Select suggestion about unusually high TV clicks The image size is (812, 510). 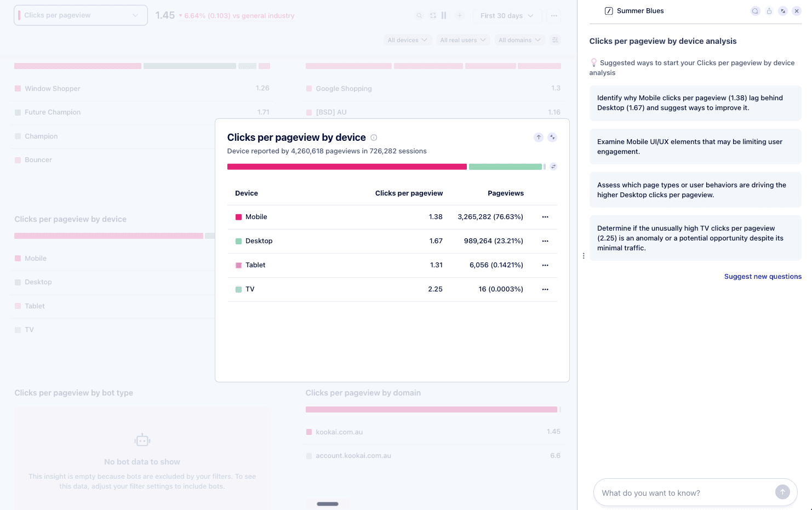coord(695,238)
